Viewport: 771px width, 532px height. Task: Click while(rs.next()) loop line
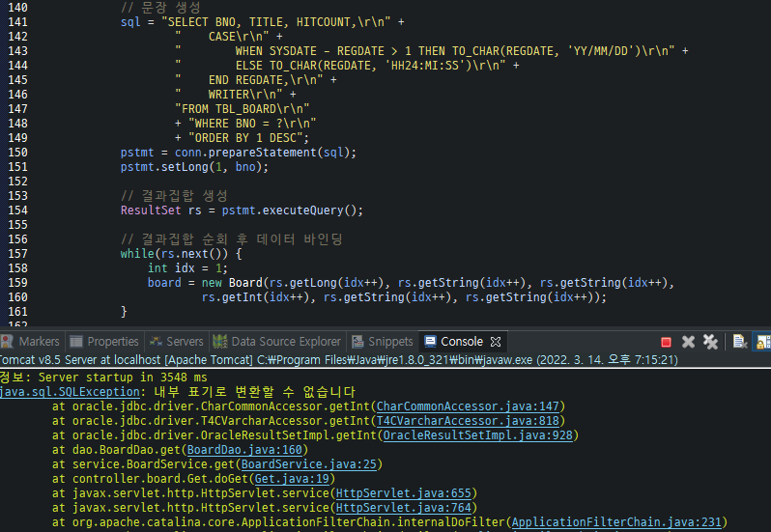pos(181,254)
